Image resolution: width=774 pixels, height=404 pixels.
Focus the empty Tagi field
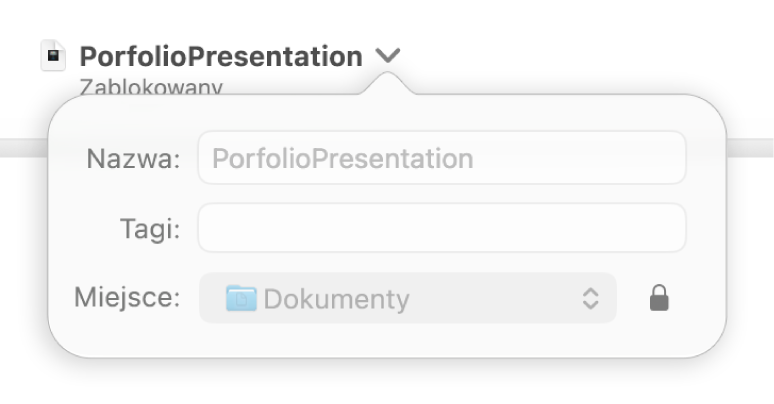pyautogui.click(x=442, y=228)
